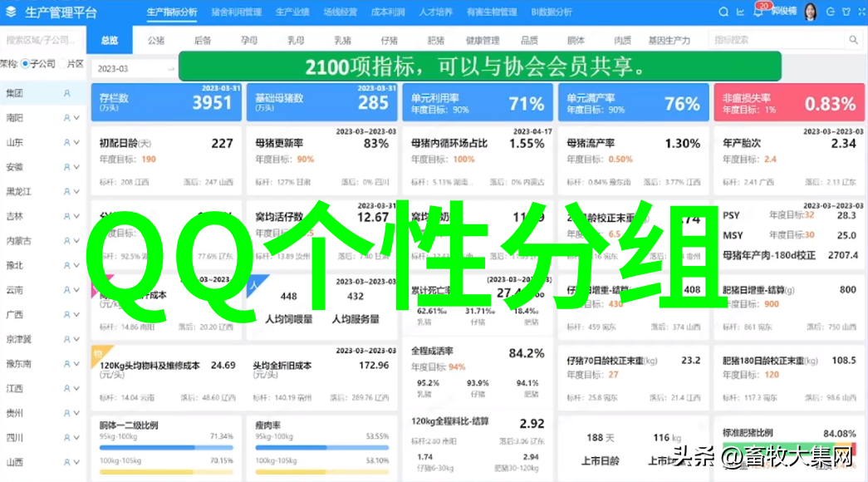Select 豫东南 in the region list
Screen dimensions: 868x482
click(x=19, y=364)
